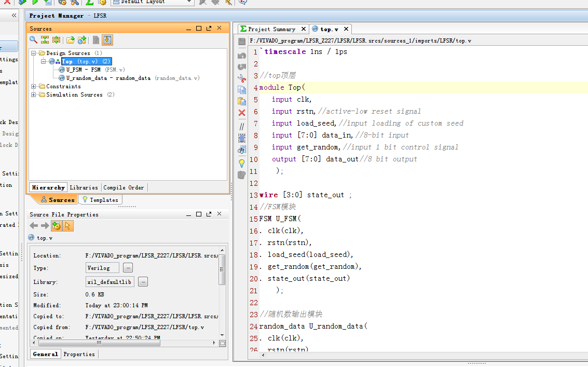Screen dimensions: 588x367
Task: Click the scissors cut icon in editor
Action: tap(242, 78)
